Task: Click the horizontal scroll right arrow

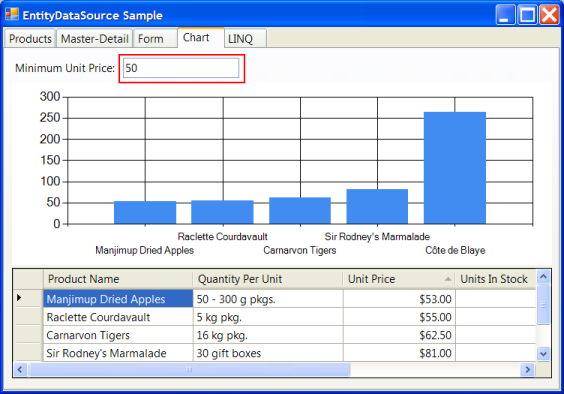Action: (x=528, y=370)
